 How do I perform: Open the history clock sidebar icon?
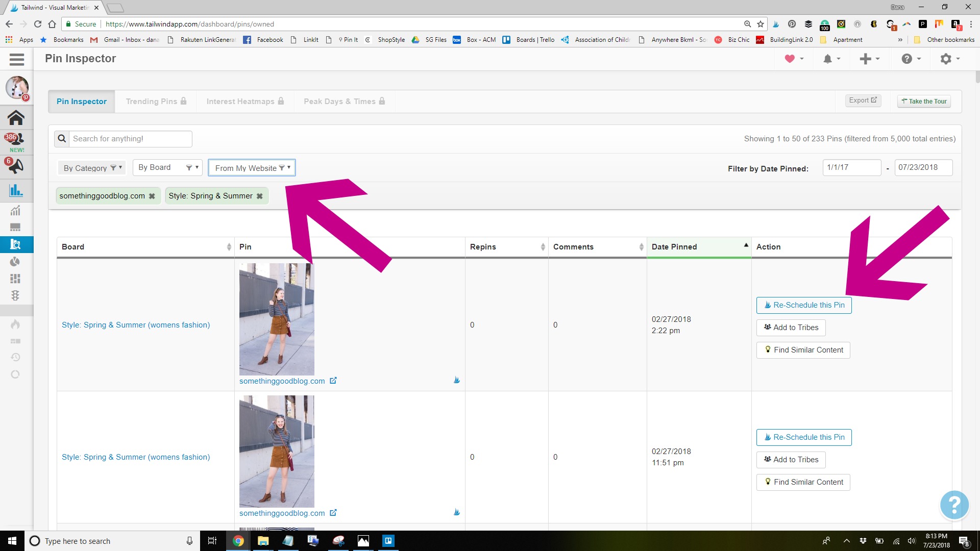click(x=15, y=357)
